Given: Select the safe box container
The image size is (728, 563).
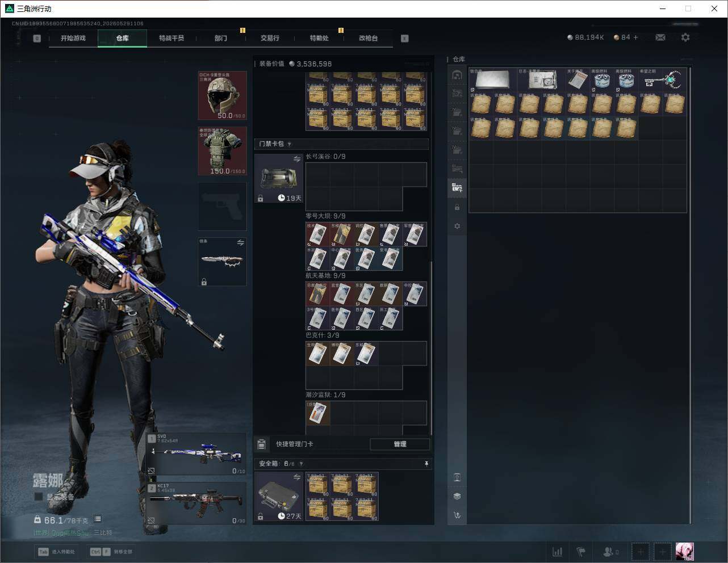Looking at the screenshot, I should (278, 496).
